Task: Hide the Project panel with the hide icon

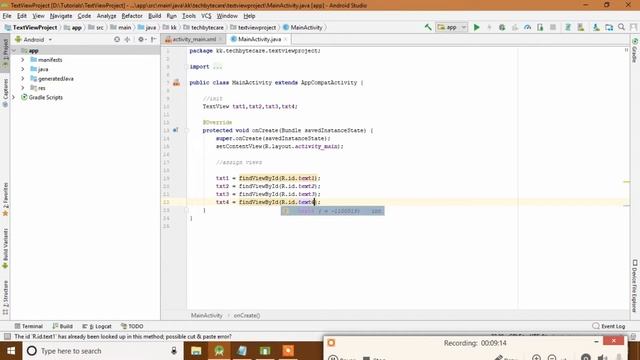Action: (153, 40)
